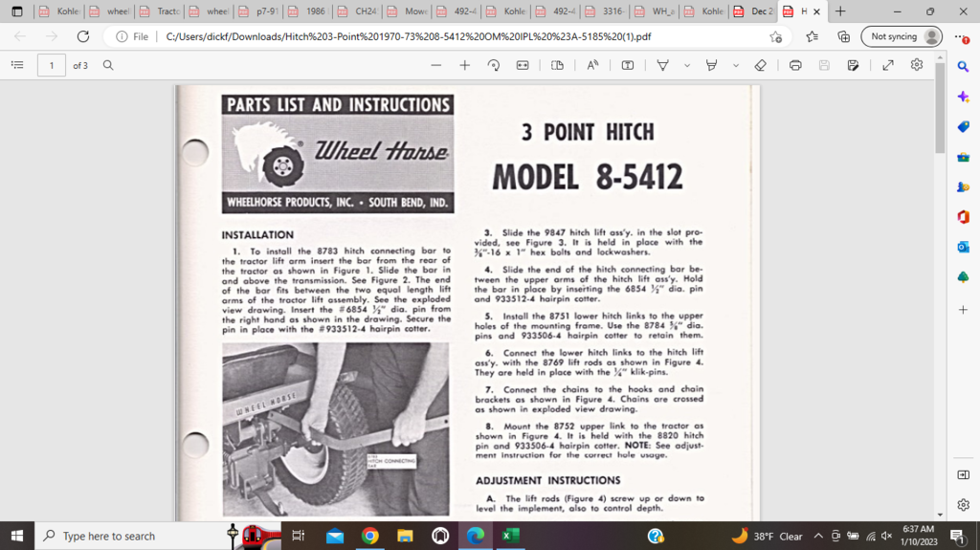Open the PDF find search tool

(108, 65)
